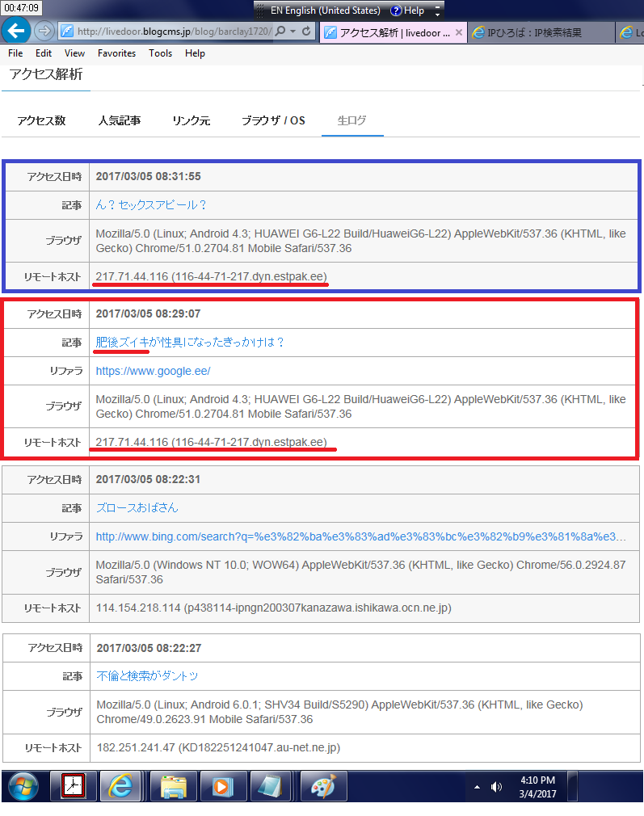This screenshot has height=816, width=644.
Task: Click the page favicon in address bar
Action: point(67,32)
